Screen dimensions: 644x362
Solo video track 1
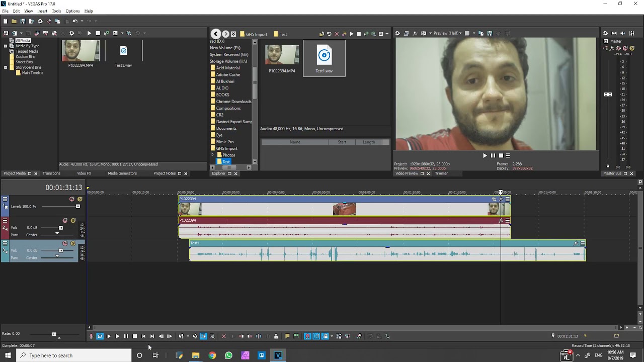click(79, 199)
